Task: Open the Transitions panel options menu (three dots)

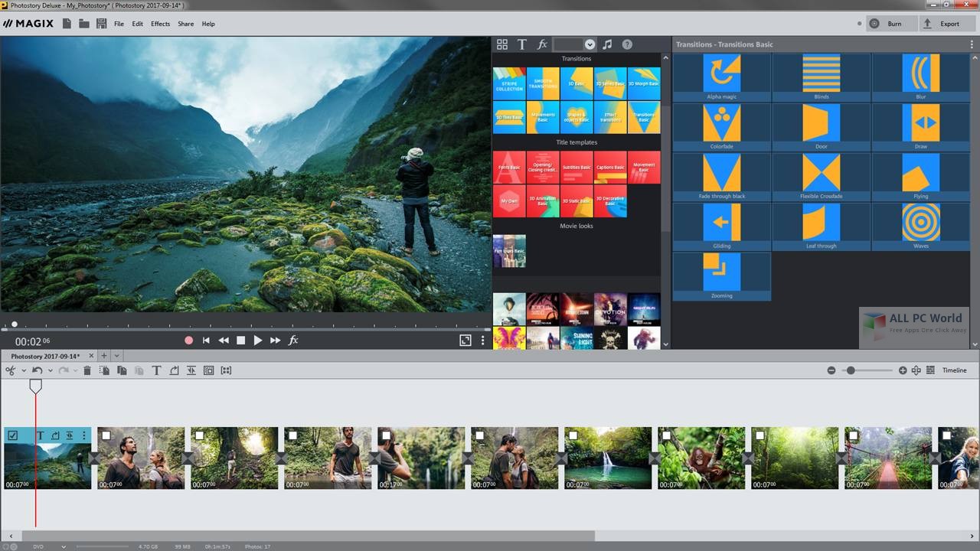Action: point(972,44)
